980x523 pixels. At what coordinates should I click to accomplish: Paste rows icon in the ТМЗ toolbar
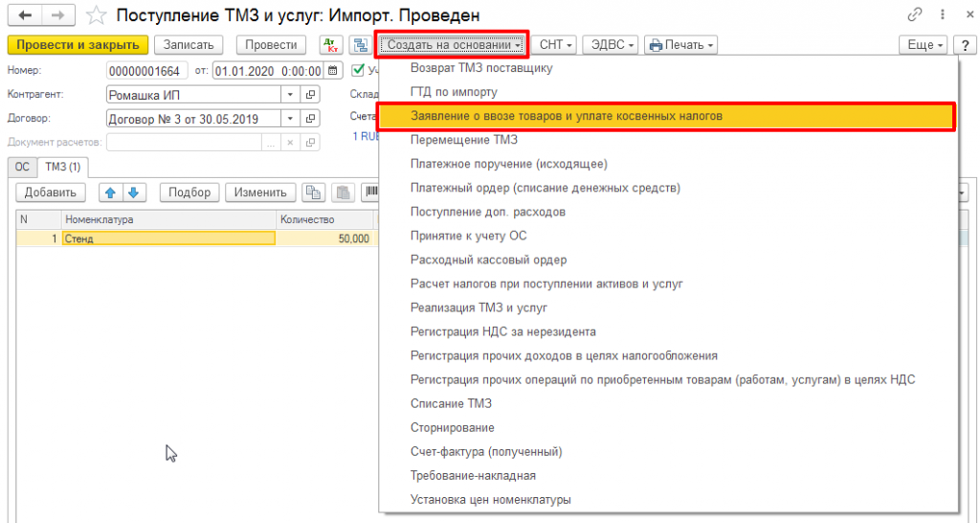pyautogui.click(x=344, y=193)
